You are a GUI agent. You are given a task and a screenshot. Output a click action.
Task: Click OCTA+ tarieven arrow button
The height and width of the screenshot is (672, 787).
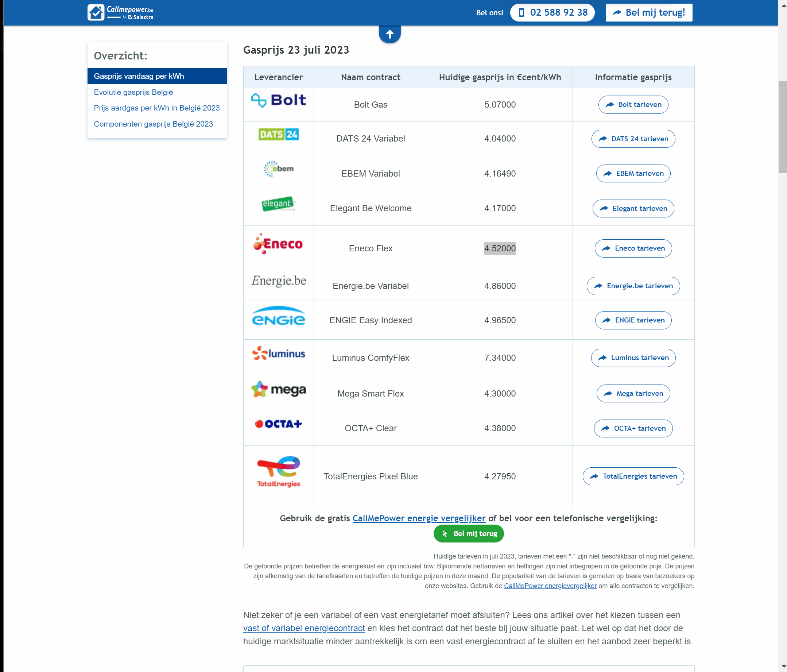[633, 428]
